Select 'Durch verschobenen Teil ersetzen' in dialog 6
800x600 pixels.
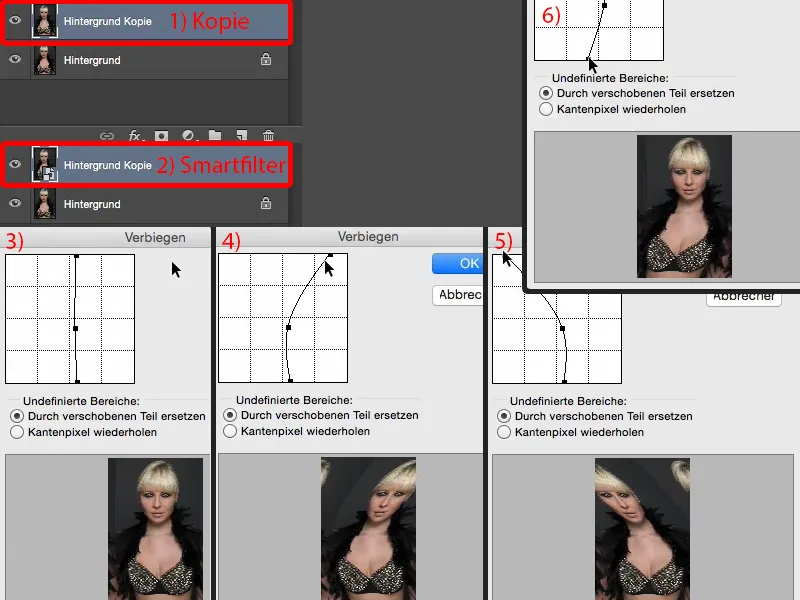546,93
